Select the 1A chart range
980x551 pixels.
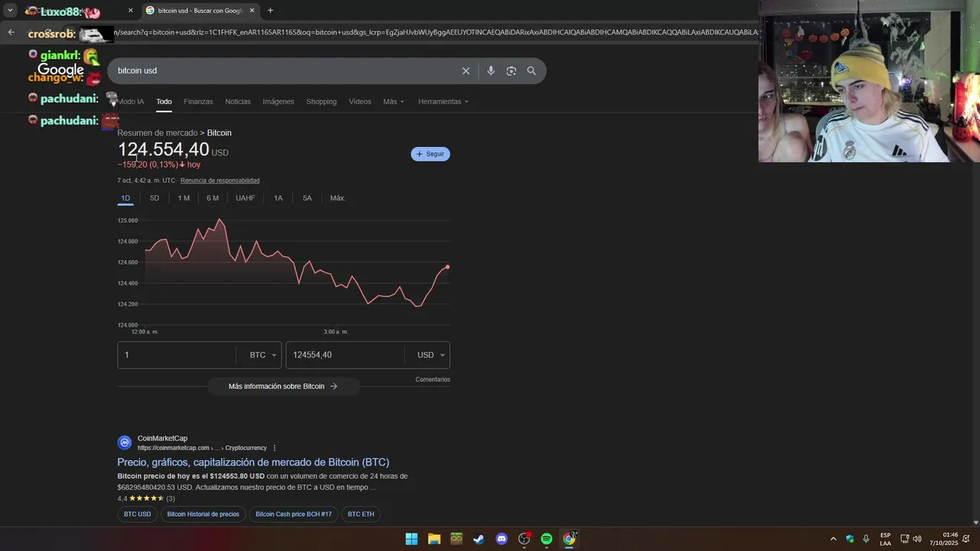(278, 198)
